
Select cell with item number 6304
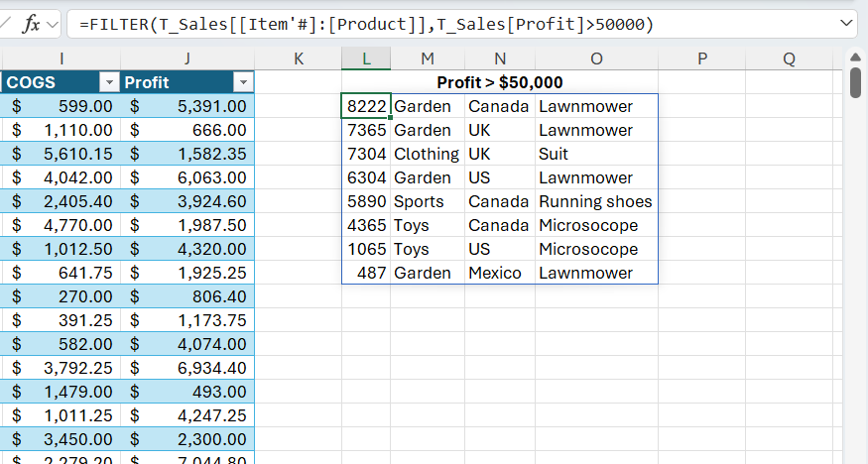tap(366, 177)
